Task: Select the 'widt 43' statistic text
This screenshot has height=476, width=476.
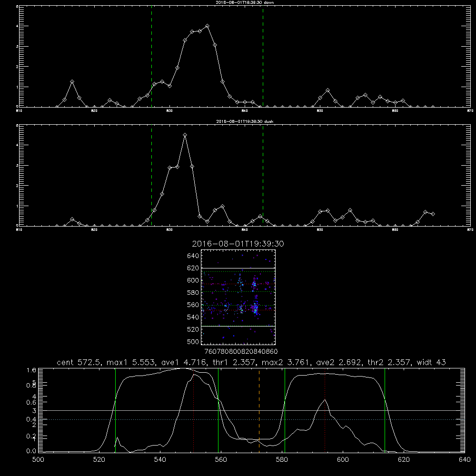Action: point(431,362)
